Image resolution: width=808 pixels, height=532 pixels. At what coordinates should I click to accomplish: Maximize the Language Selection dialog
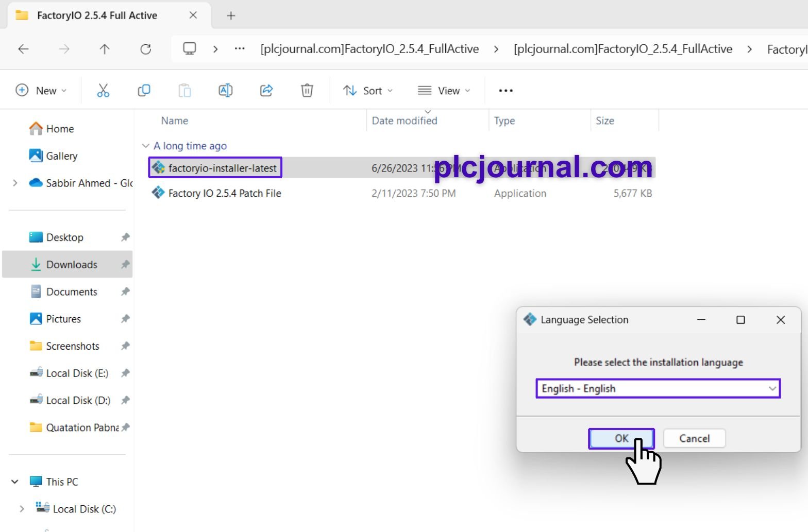pyautogui.click(x=740, y=320)
